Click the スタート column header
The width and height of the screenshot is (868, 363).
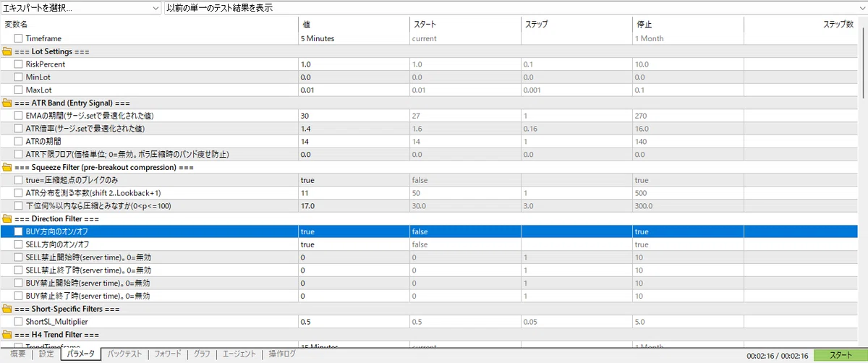(x=464, y=24)
